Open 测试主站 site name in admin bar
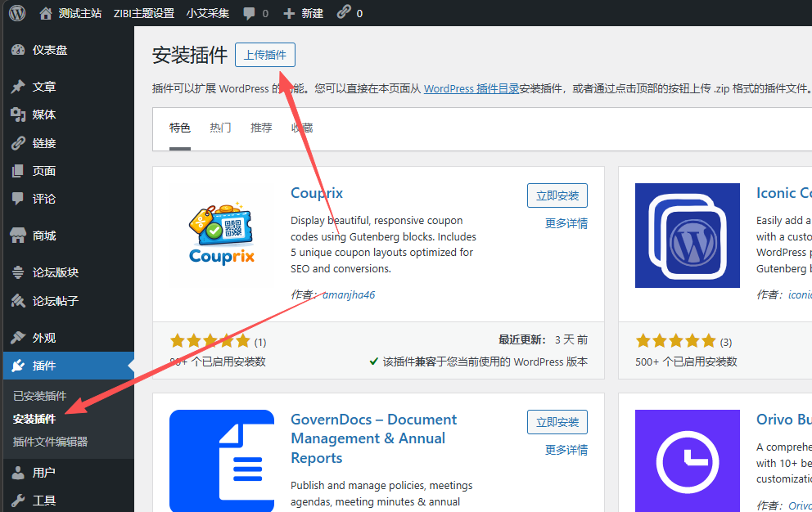 click(79, 13)
